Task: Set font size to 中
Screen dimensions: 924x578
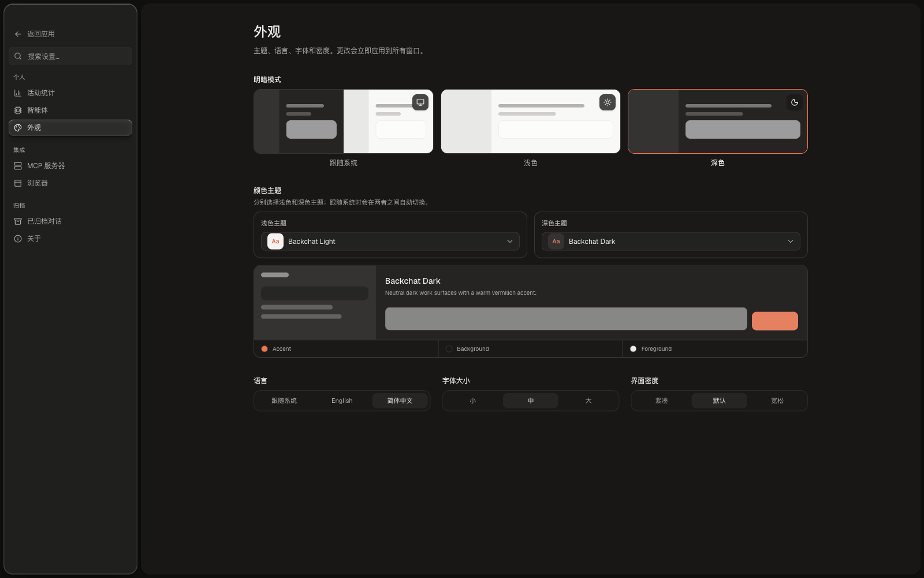Action: [531, 401]
